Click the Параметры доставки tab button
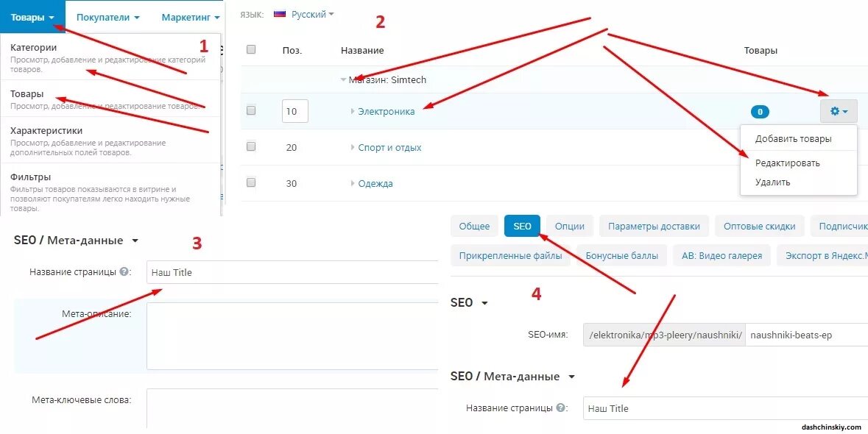This screenshot has height=434, width=868. tap(654, 226)
